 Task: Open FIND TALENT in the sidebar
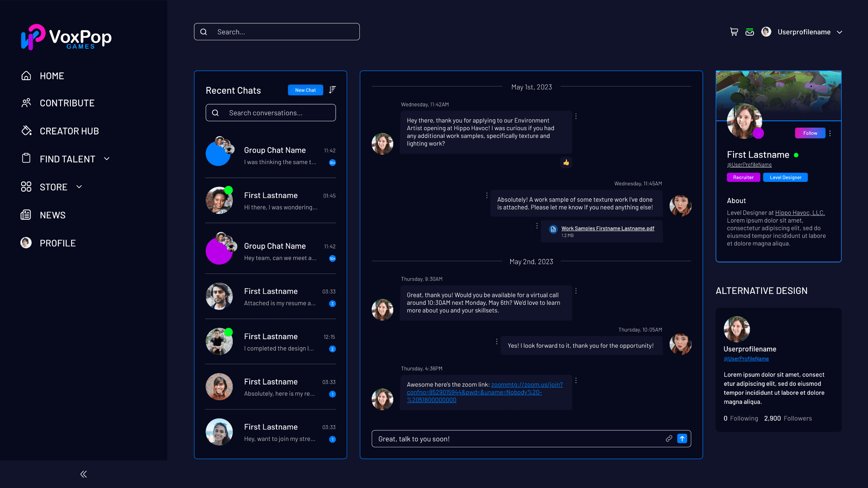point(67,159)
